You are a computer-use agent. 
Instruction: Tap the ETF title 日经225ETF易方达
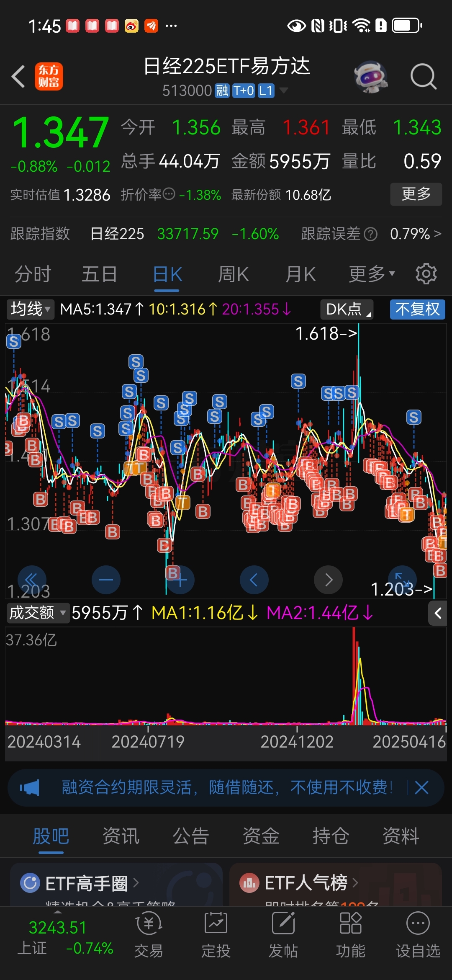click(x=226, y=66)
